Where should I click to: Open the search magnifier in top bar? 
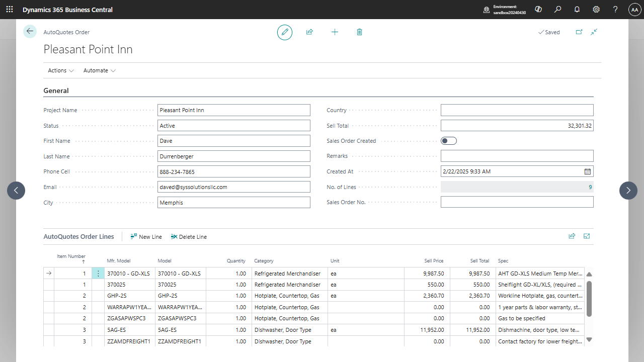coord(557,10)
